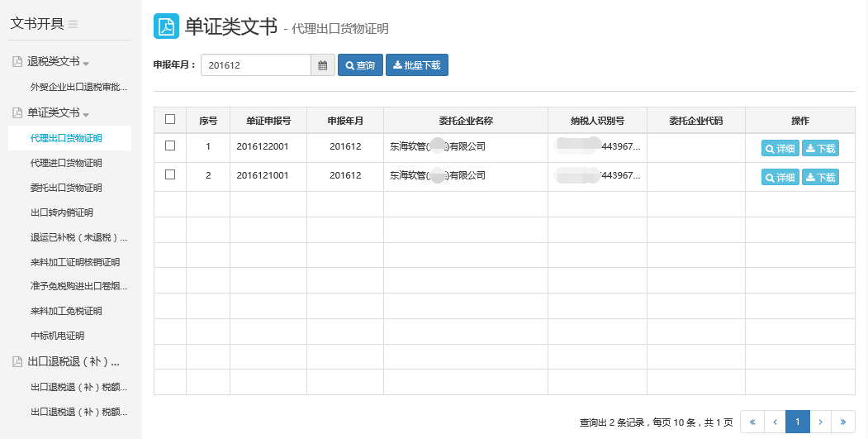Open 代理进口货物证明 in the sidebar

pyautogui.click(x=66, y=163)
